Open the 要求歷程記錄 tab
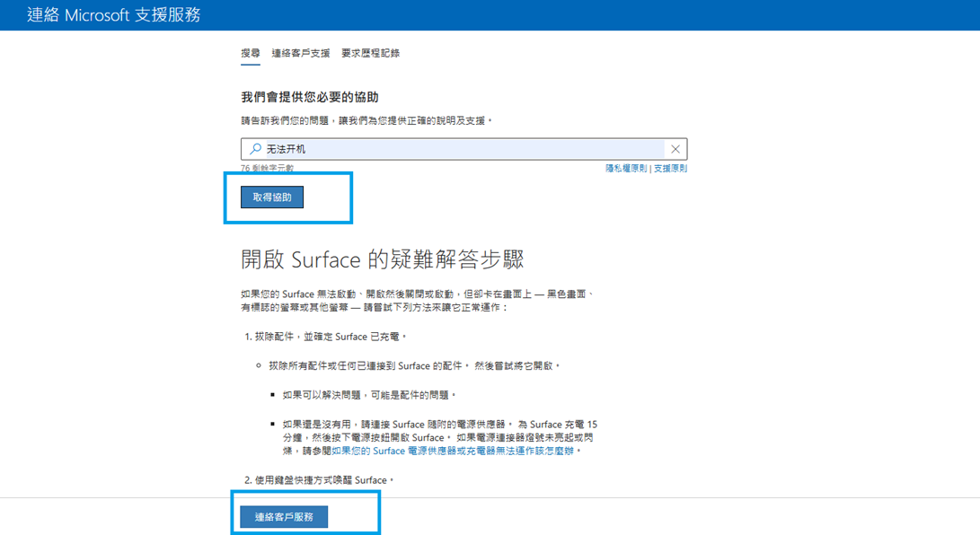The height and width of the screenshot is (535, 980). [371, 53]
